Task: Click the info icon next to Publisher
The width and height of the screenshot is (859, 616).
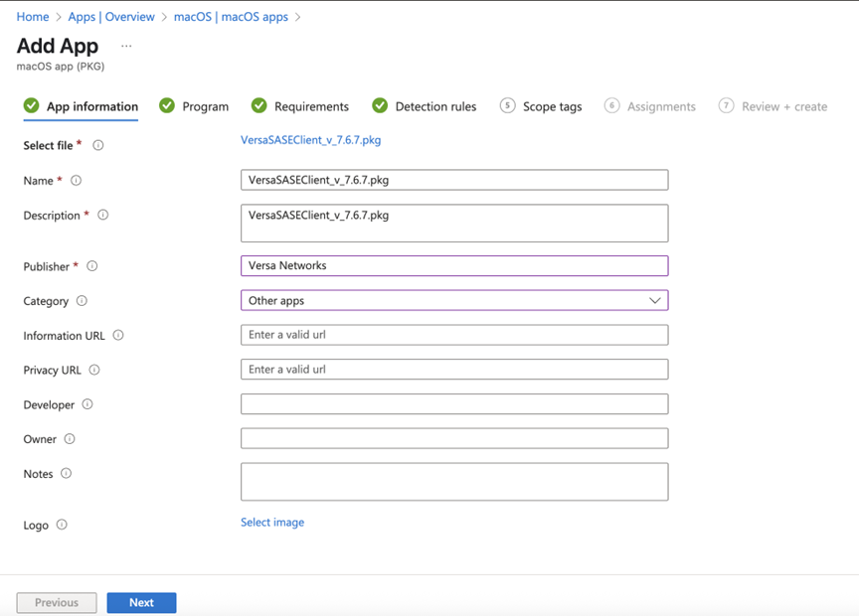Action: (92, 266)
